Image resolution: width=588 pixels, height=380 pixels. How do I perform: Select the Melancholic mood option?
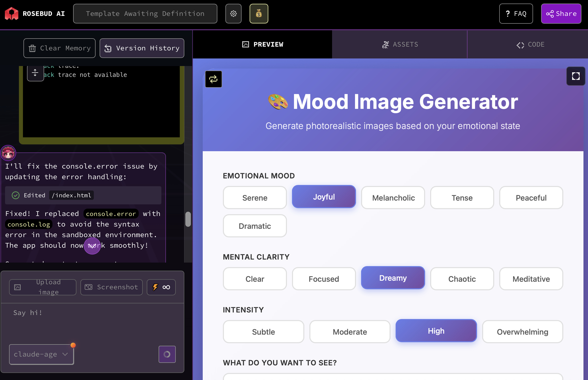[x=393, y=198]
